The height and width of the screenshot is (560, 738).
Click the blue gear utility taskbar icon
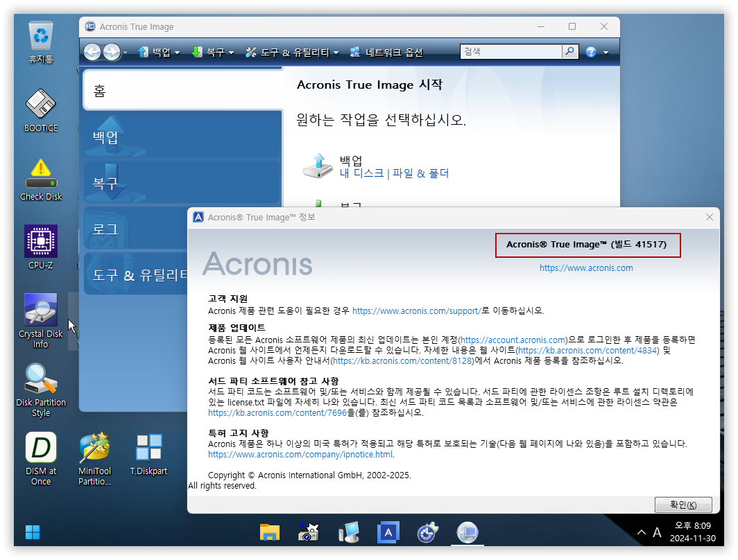(427, 532)
